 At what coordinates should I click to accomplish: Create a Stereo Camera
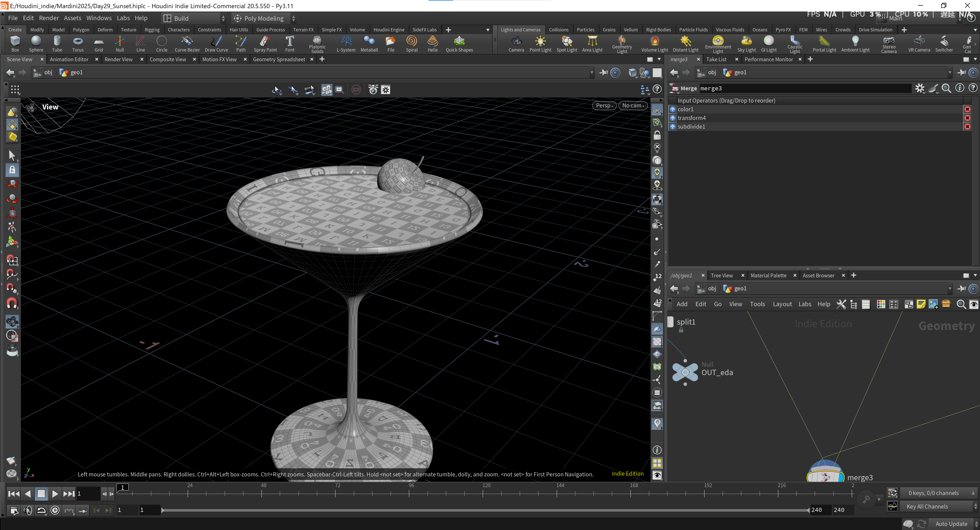coord(889,44)
